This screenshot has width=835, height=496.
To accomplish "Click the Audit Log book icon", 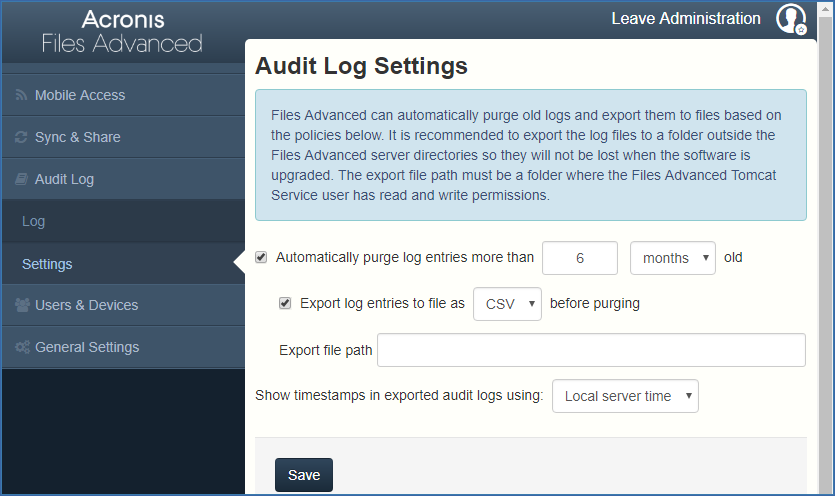I will click(21, 179).
